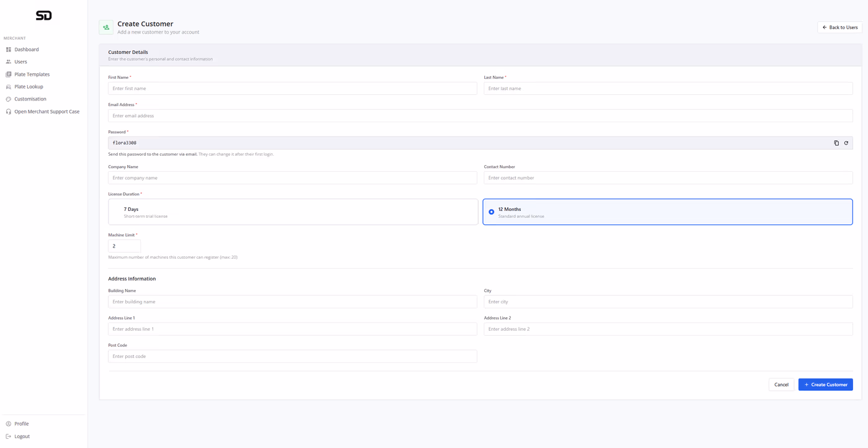Click the Back to Users button

tap(839, 27)
